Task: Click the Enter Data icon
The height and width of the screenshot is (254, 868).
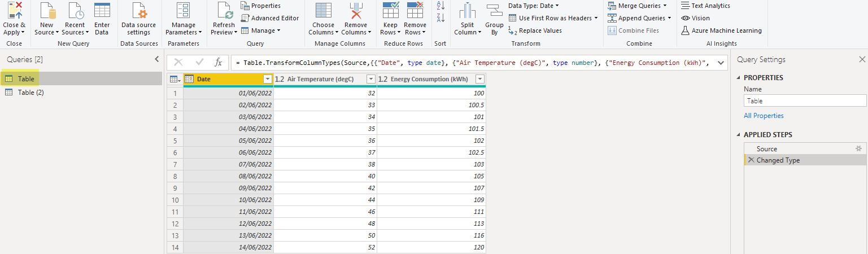Action: pyautogui.click(x=102, y=11)
